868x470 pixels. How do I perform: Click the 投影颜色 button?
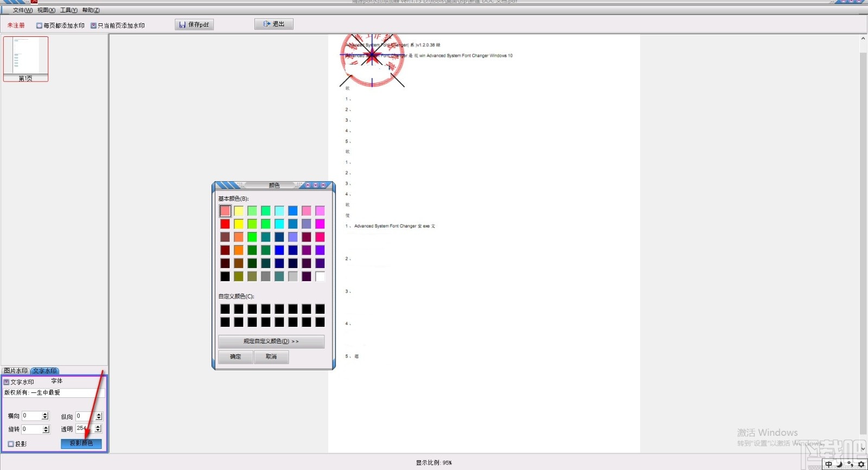point(81,443)
